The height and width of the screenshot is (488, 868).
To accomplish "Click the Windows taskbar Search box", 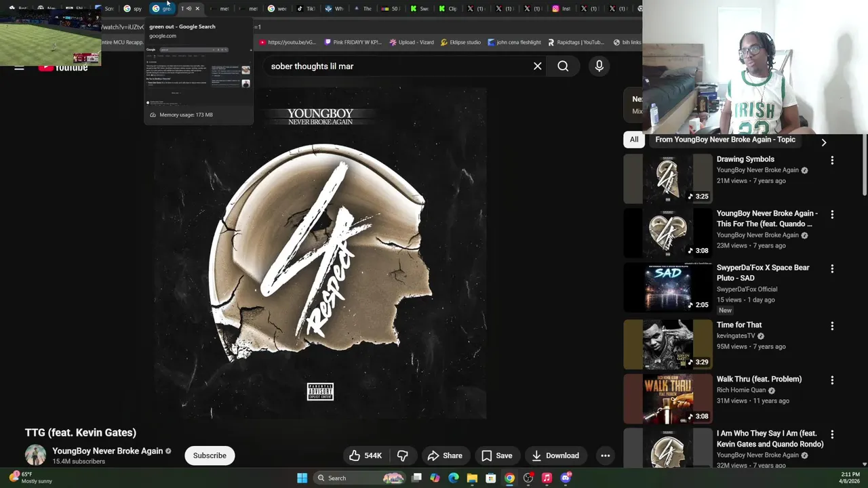I will (359, 478).
